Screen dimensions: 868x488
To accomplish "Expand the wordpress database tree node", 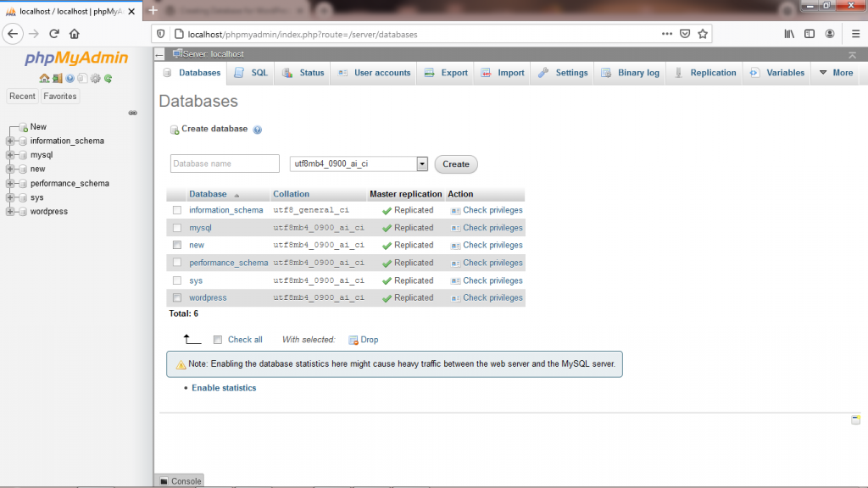I will click(10, 212).
